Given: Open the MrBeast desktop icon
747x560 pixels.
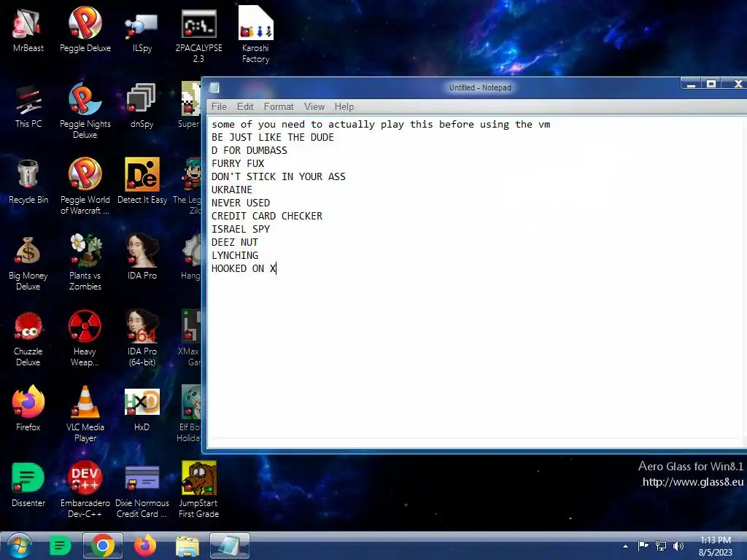Looking at the screenshot, I should coord(28,29).
